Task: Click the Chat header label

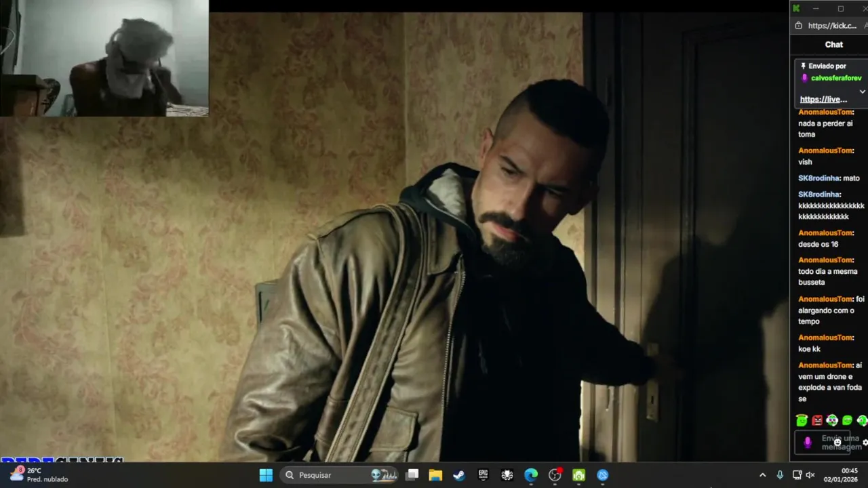Action: (833, 45)
